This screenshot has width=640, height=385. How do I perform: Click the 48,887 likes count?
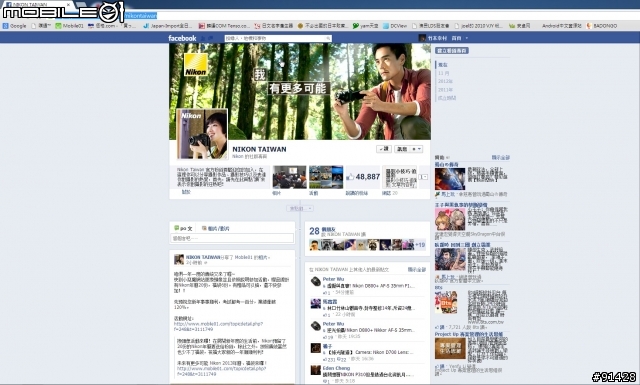point(368,177)
